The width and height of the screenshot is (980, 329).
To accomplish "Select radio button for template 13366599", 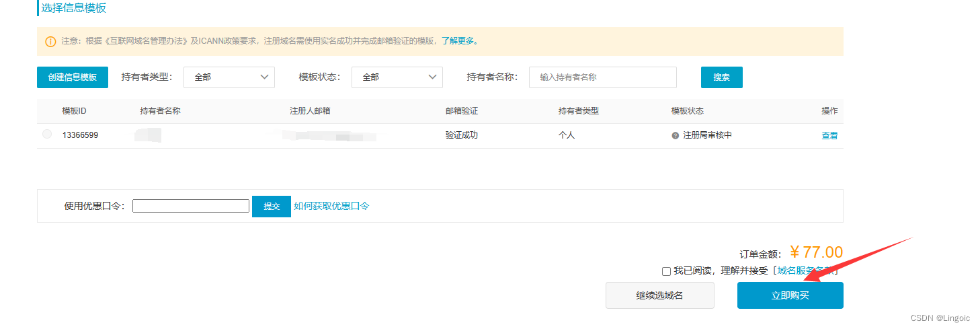I will (x=47, y=135).
